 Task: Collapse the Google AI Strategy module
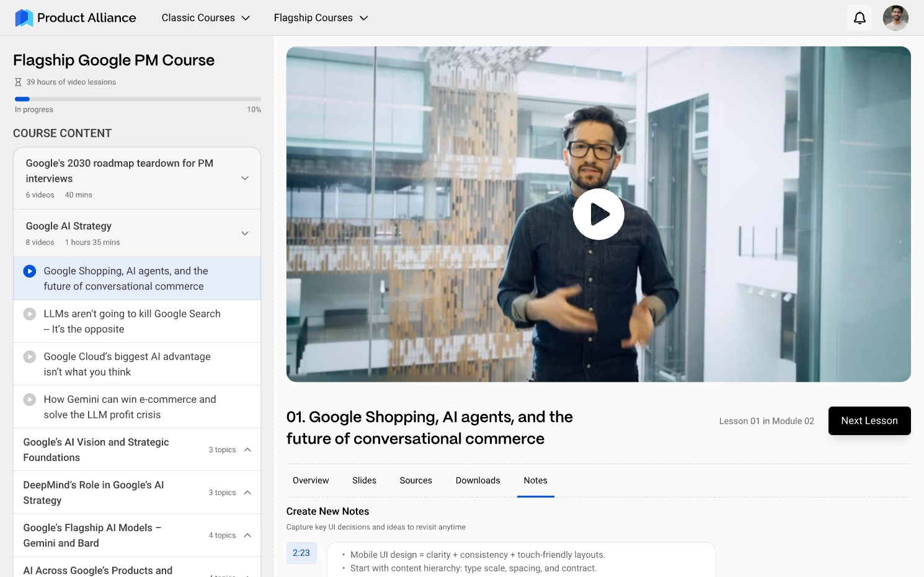244,232
